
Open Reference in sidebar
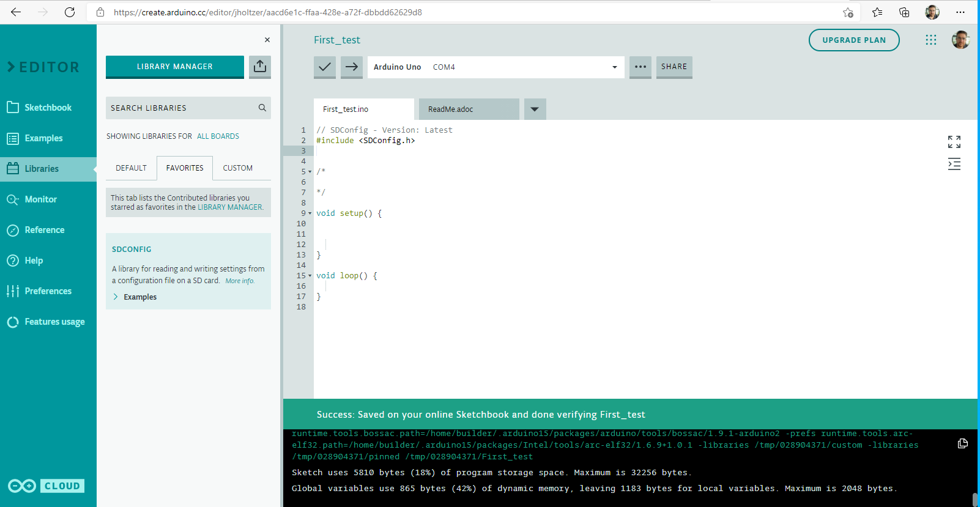point(48,230)
